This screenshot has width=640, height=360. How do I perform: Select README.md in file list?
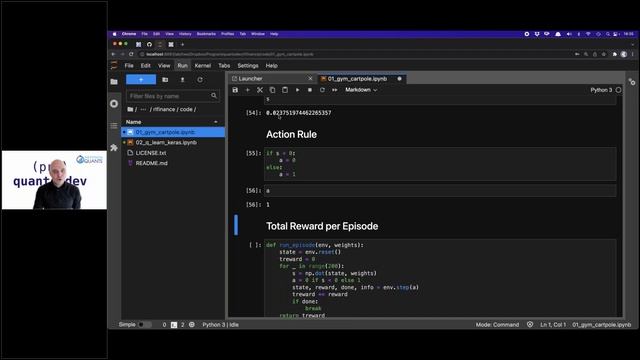click(173, 163)
